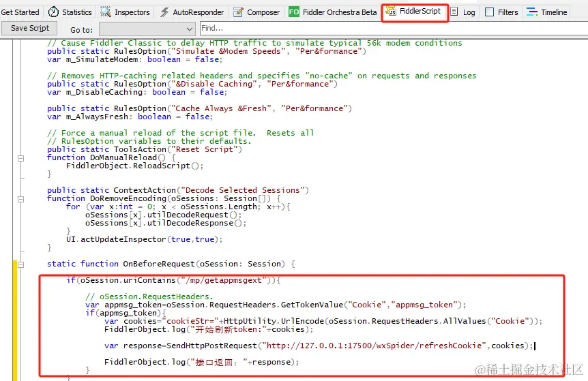Click the 'var cookies="cookieStr="' line

[x=323, y=321]
